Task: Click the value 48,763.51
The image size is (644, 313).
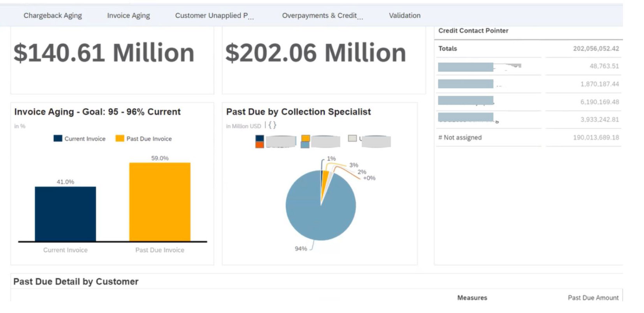Action: 604,66
